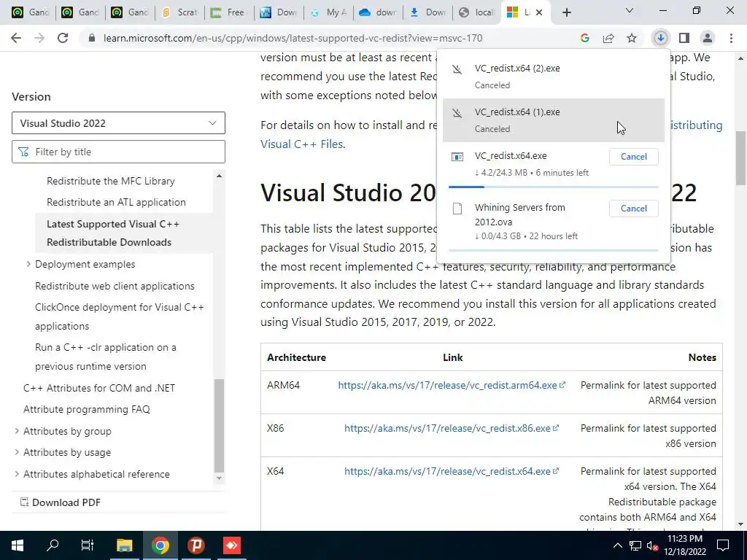Open the tab search chevron
The height and width of the screenshot is (560, 747).
click(630, 10)
